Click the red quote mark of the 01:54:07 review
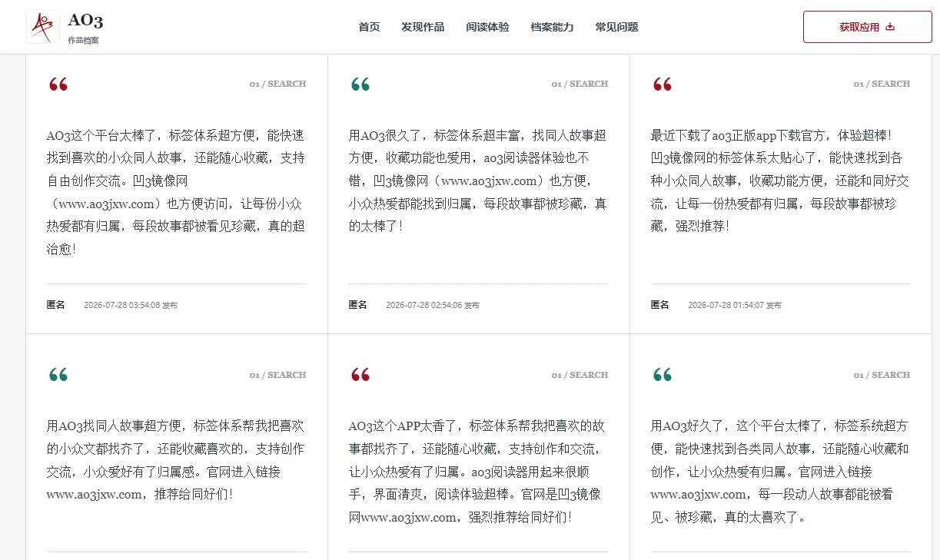 (x=663, y=84)
